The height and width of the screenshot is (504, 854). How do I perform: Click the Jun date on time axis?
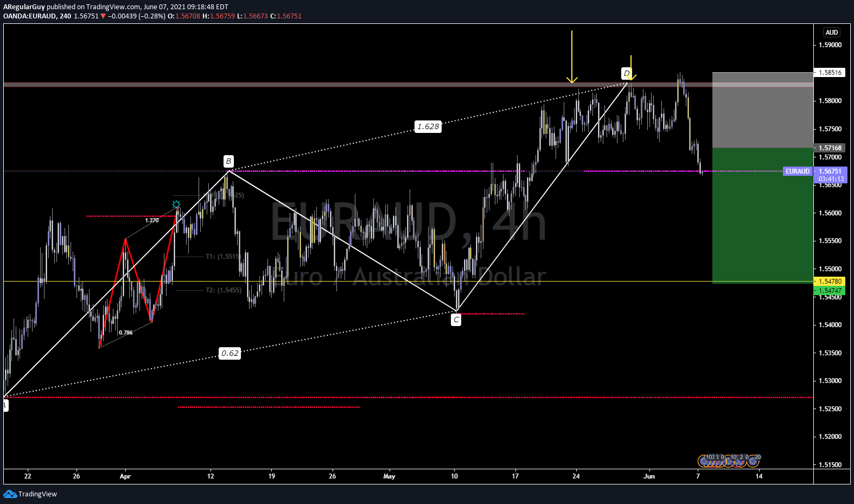[x=649, y=476]
